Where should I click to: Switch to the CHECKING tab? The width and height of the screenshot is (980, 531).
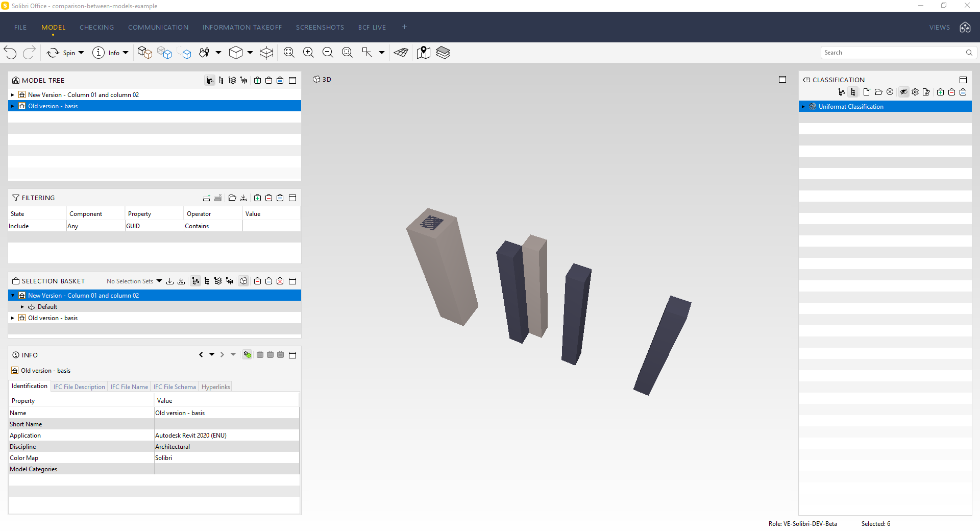tap(97, 28)
